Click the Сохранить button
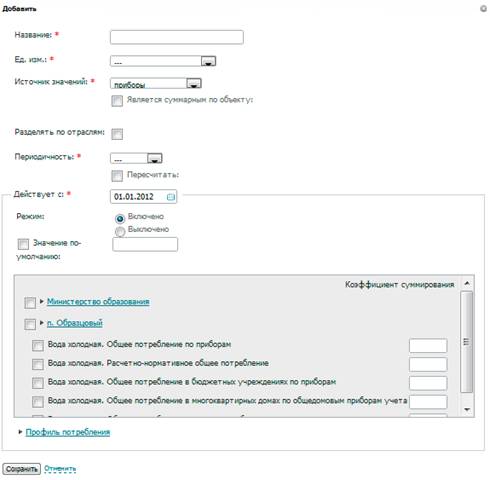Viewport: 490px width, 480px height. point(22,469)
